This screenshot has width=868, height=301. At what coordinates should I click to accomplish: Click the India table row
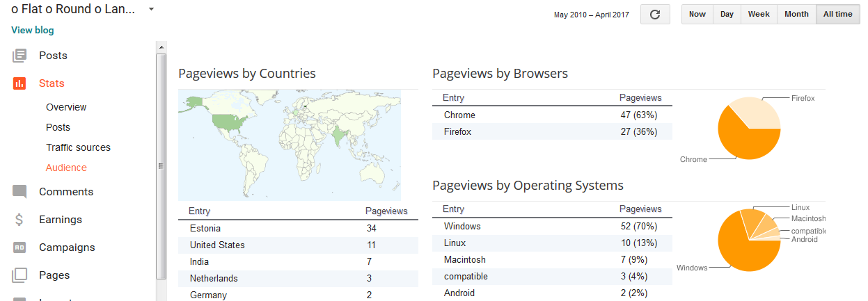(x=298, y=261)
